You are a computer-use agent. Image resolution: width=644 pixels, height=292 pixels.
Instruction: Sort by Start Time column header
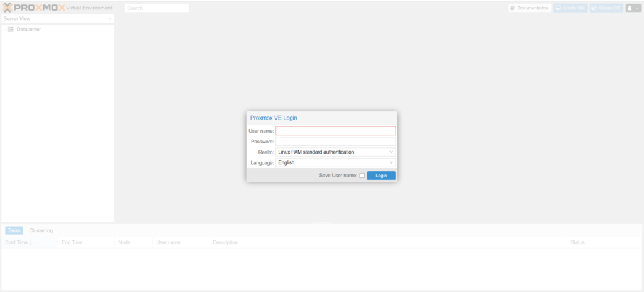(x=30, y=242)
